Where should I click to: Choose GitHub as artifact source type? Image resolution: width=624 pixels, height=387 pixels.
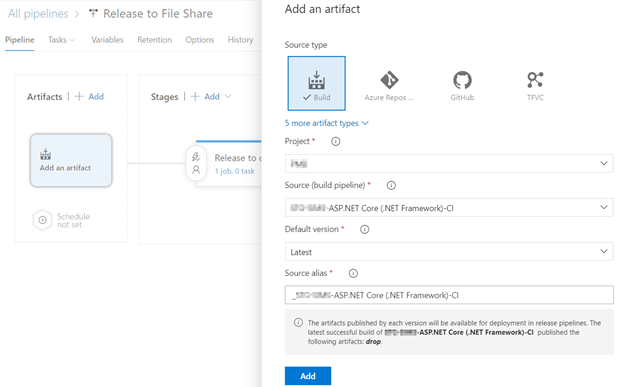pyautogui.click(x=462, y=86)
